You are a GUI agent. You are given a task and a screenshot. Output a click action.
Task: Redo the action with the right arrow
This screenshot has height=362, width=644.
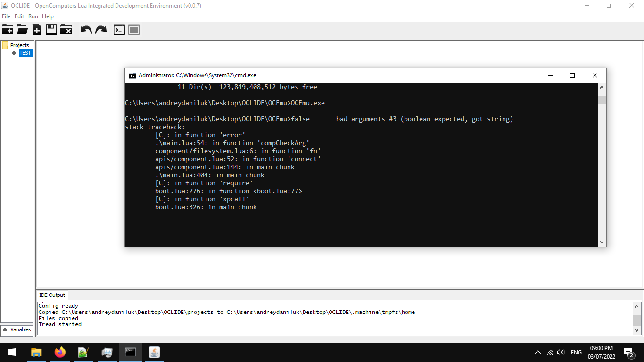[101, 30]
